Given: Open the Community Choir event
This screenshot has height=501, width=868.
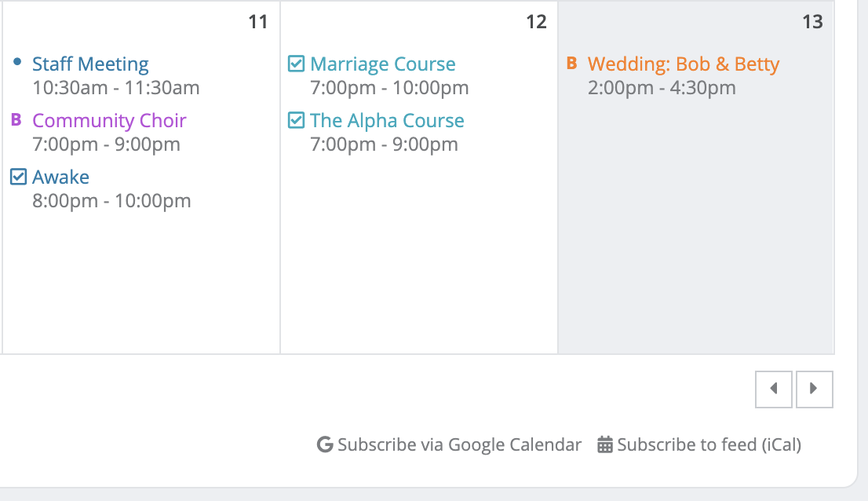Looking at the screenshot, I should (109, 120).
